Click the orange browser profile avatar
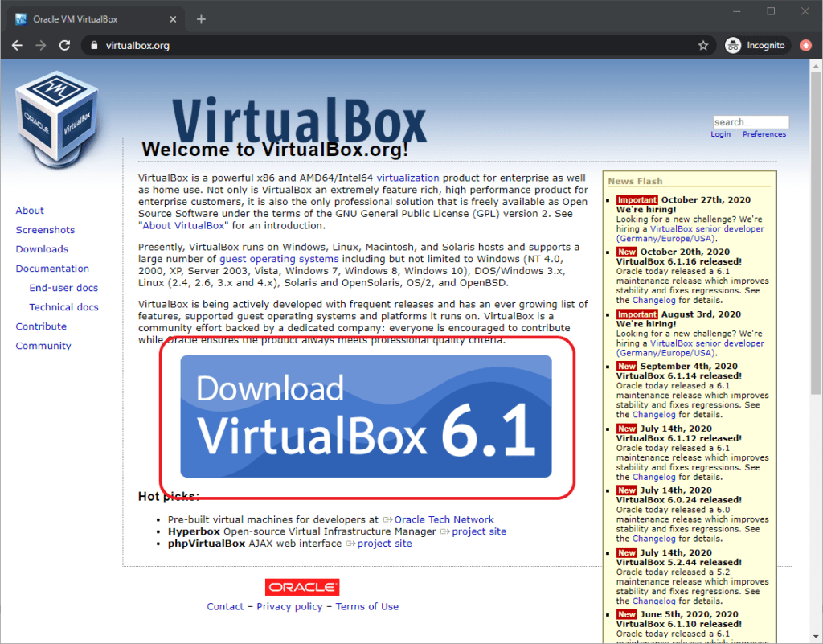This screenshot has width=823, height=644. tap(805, 46)
